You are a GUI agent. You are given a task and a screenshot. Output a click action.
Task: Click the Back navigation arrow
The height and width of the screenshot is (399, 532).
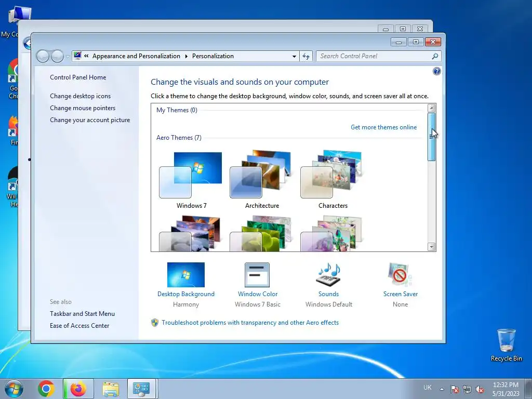[43, 56]
